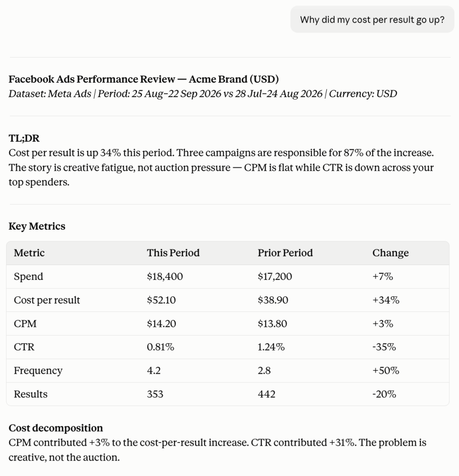Click the This Period column header
Image resolution: width=459 pixels, height=476 pixels.
[x=173, y=253]
